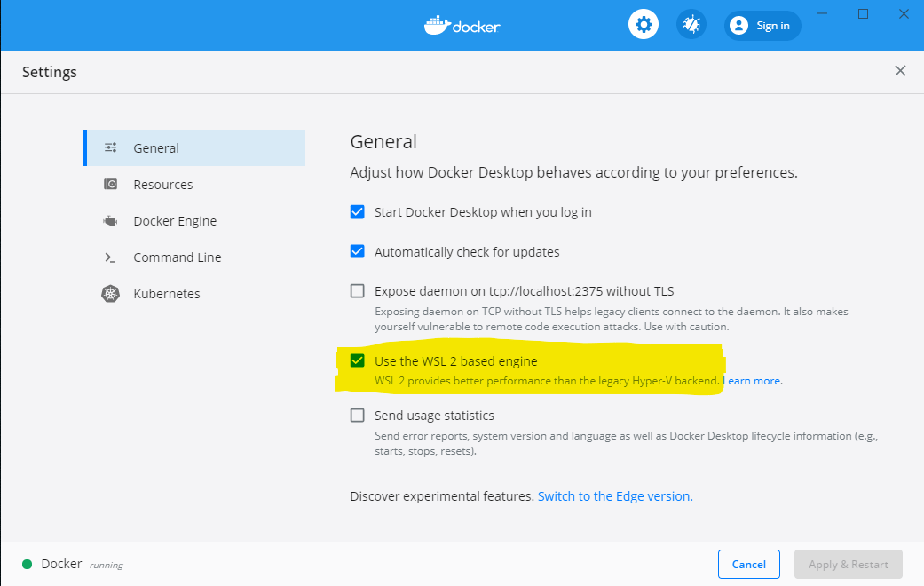Image resolution: width=924 pixels, height=586 pixels.
Task: Open settings via the gear icon
Action: pos(643,25)
